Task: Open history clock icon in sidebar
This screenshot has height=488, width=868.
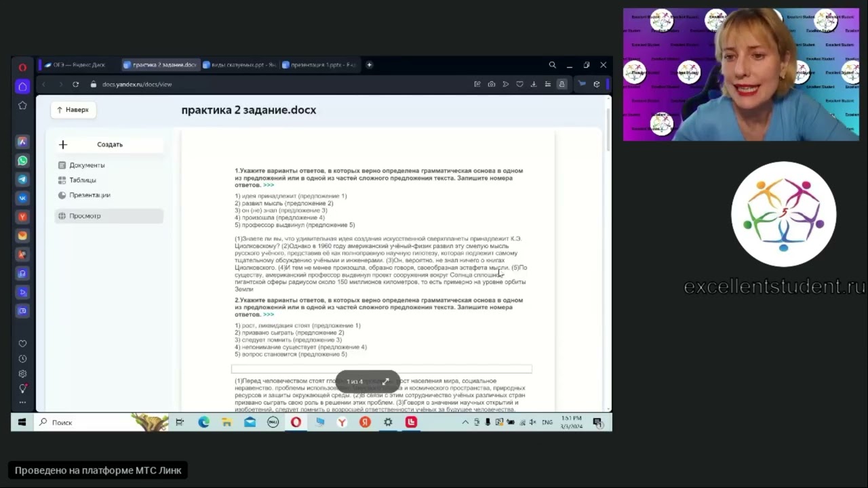Action: (22, 359)
